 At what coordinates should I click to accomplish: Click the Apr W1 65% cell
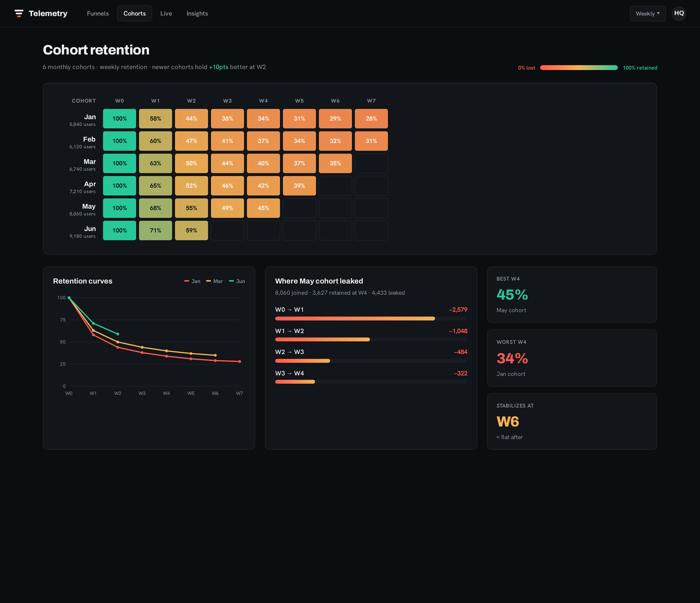155,186
